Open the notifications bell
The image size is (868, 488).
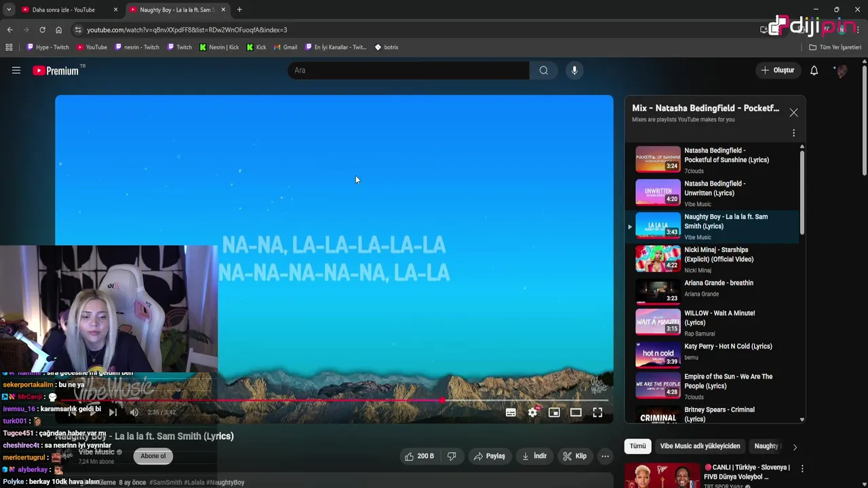point(814,70)
